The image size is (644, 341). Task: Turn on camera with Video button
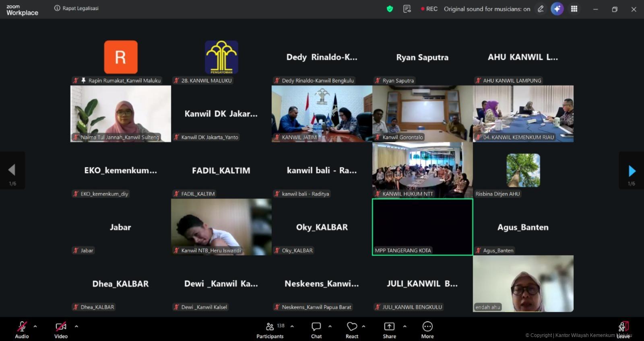click(61, 330)
